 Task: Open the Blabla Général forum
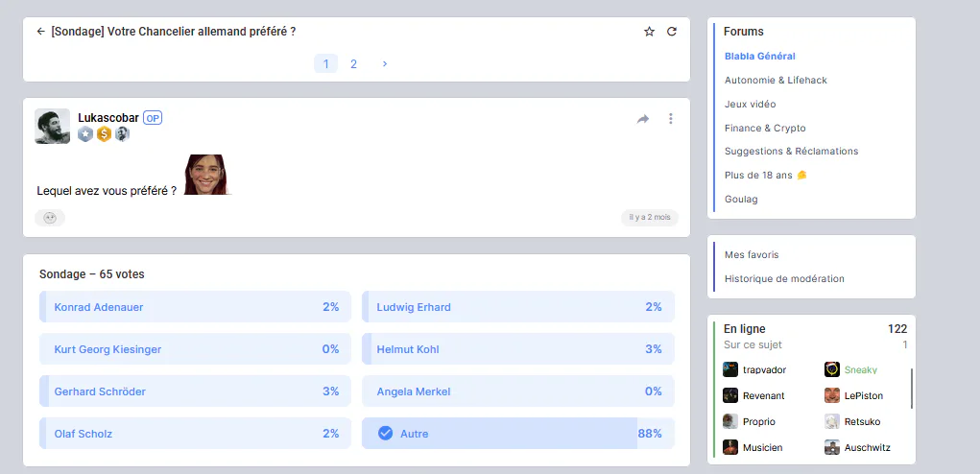pyautogui.click(x=760, y=57)
